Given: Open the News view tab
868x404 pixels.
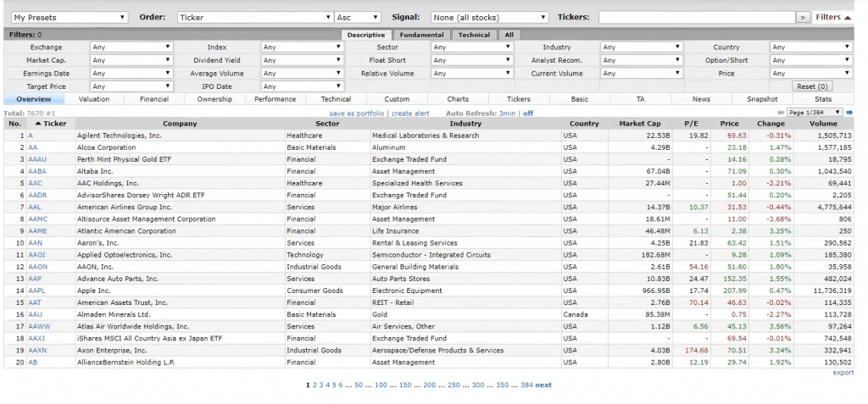Looking at the screenshot, I should (x=701, y=99).
